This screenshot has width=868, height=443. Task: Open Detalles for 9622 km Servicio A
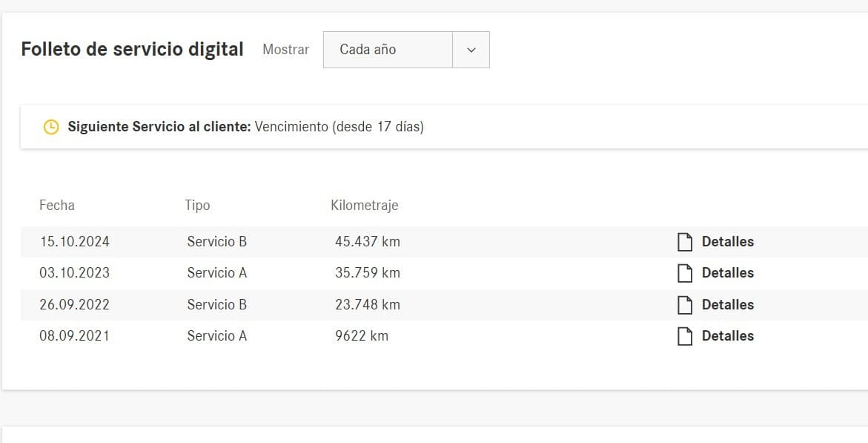tap(727, 336)
